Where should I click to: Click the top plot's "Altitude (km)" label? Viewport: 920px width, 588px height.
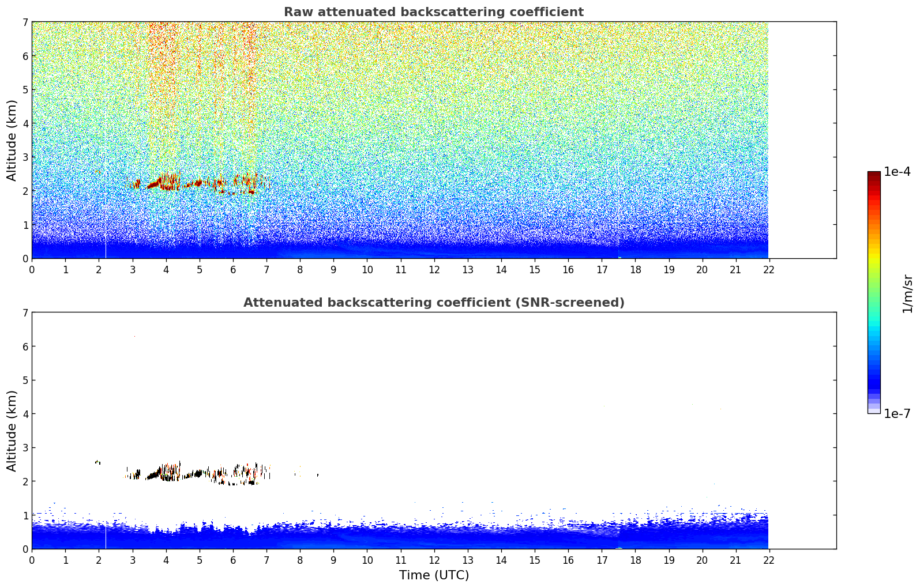(x=12, y=140)
